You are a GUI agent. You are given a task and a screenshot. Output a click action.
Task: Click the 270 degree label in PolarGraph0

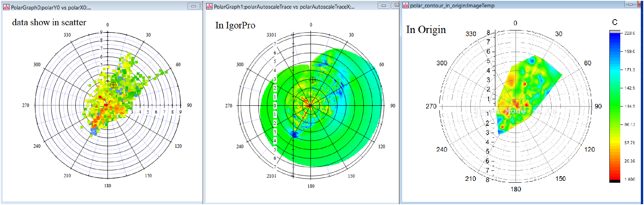(x=25, y=105)
